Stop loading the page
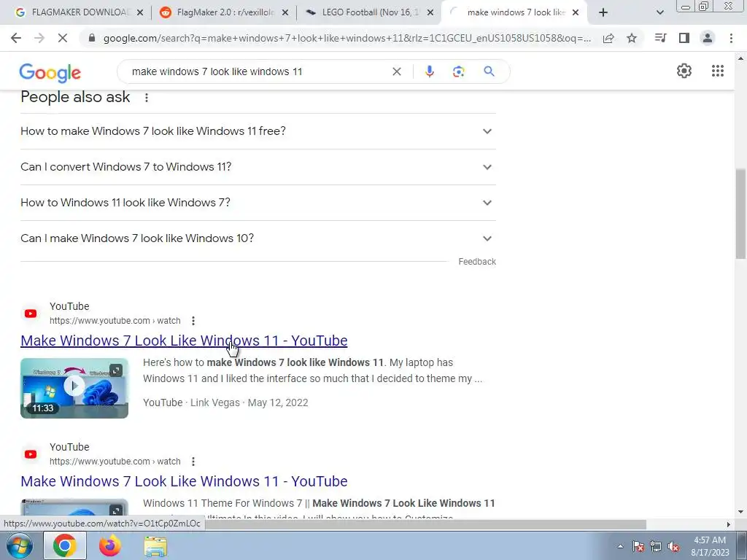The height and width of the screenshot is (560, 747). (x=63, y=38)
